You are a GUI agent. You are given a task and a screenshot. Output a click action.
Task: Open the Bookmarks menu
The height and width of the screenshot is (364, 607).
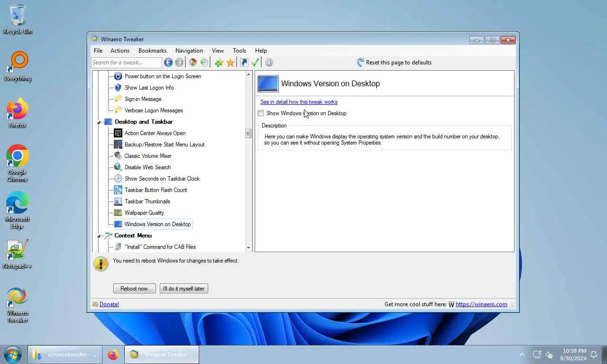152,51
